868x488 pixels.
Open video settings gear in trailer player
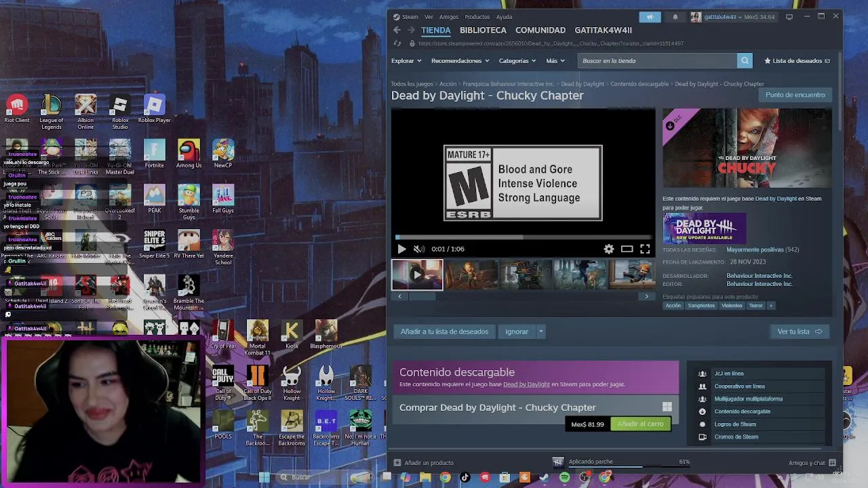[609, 249]
